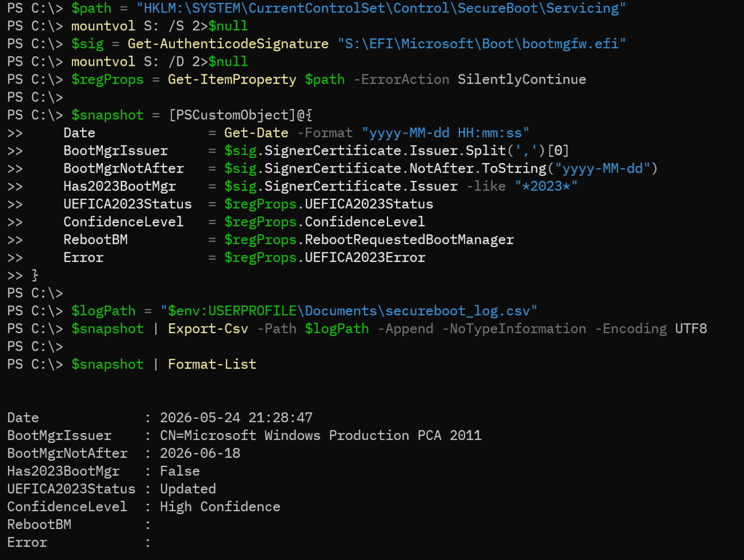Click the Export-Csv cmdlet
The image size is (744, 560).
(208, 328)
